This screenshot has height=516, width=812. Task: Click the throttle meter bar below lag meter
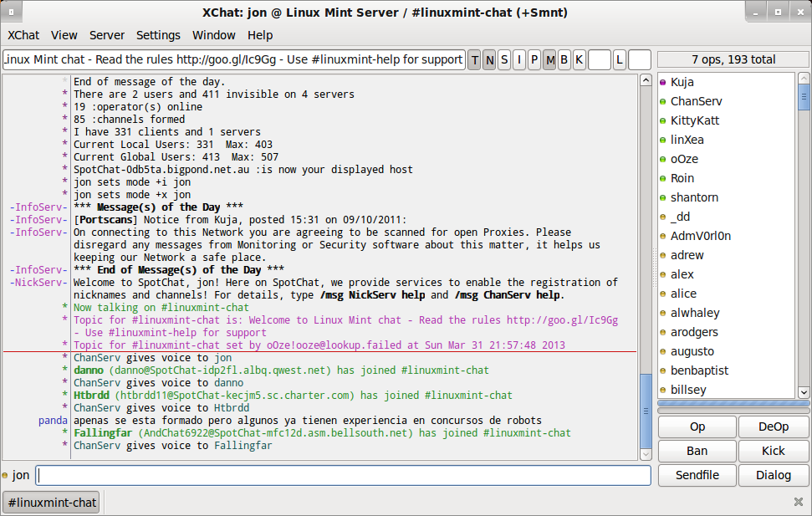(x=733, y=411)
